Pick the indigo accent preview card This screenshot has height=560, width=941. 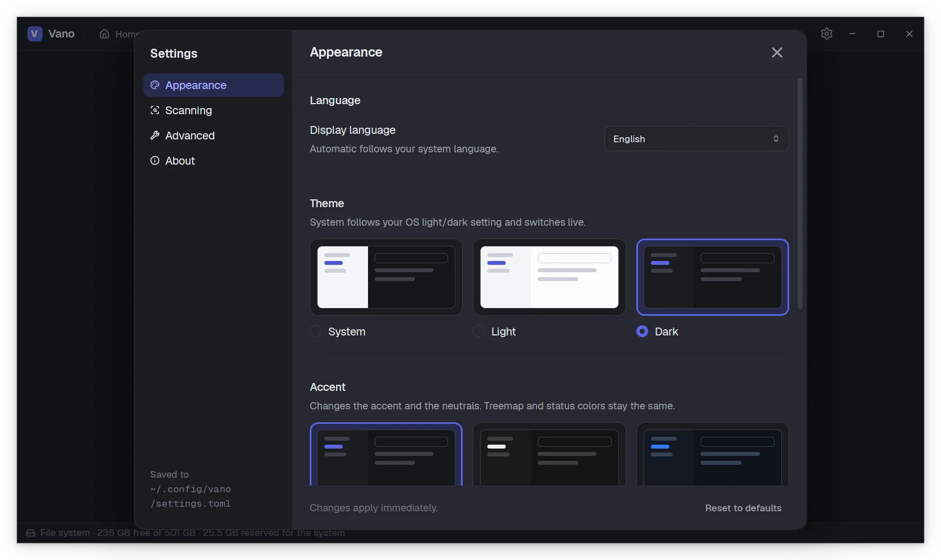coord(386,454)
